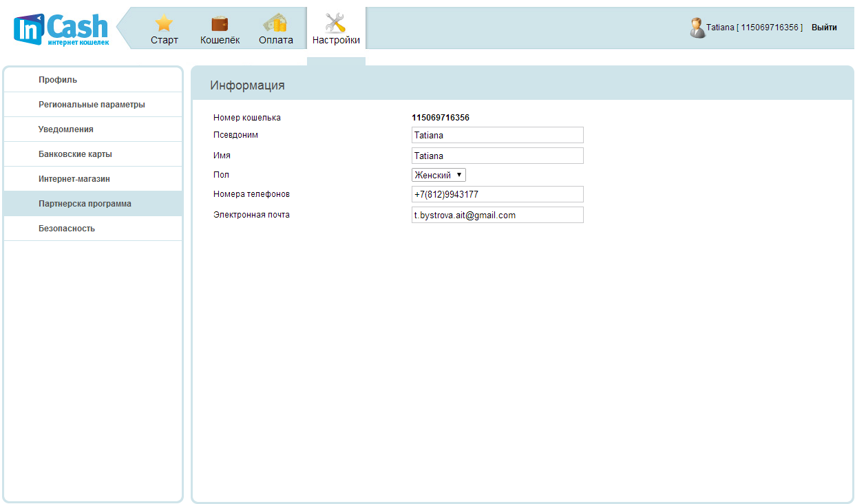Click the username Tatiana [ 115069716356 ]
The height and width of the screenshot is (504, 855).
(x=754, y=28)
